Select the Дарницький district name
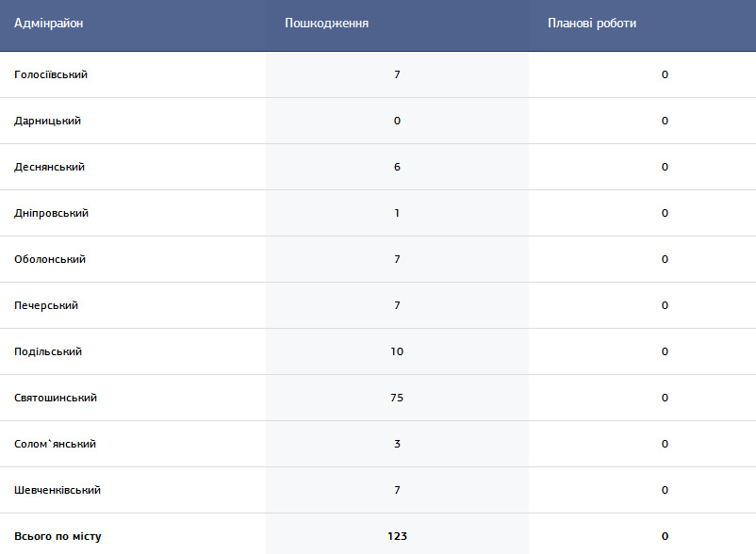 point(47,121)
